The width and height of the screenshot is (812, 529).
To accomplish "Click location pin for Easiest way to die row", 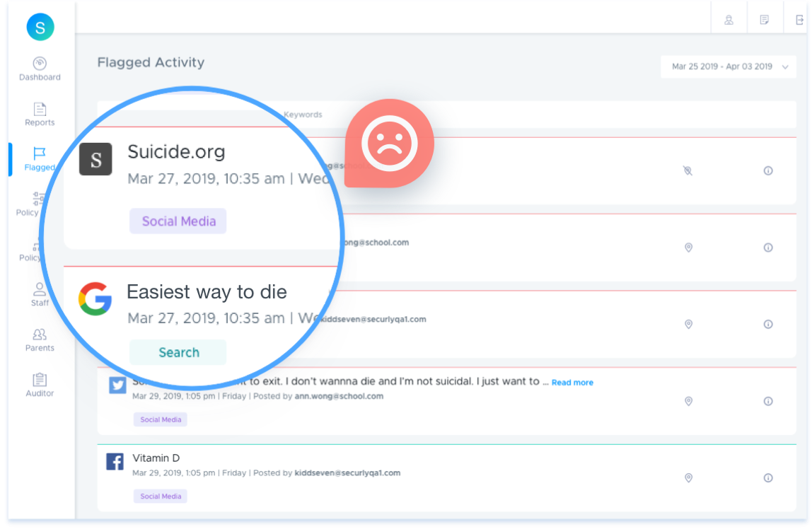I will click(688, 324).
